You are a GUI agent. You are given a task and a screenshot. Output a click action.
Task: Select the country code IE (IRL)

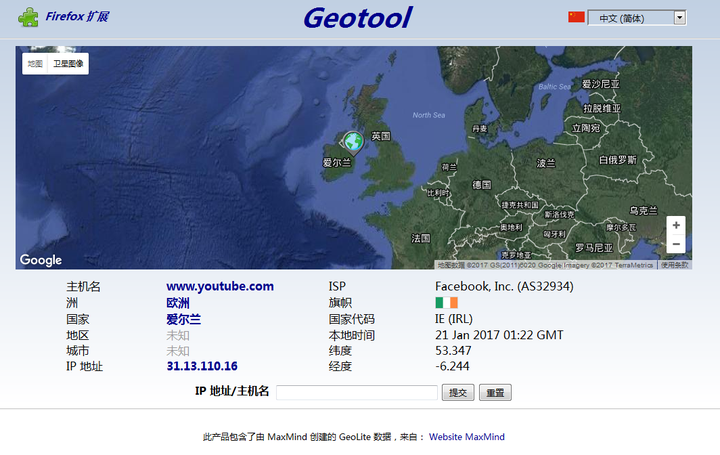[x=454, y=319]
